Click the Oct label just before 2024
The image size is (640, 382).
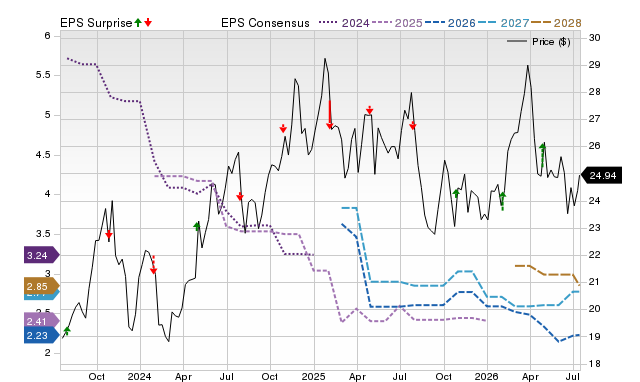coord(97,376)
